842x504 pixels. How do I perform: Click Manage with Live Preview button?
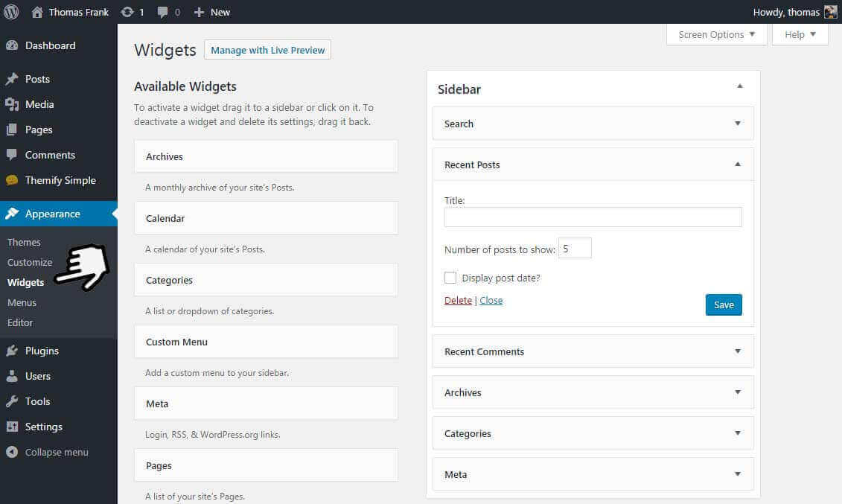[x=267, y=50]
